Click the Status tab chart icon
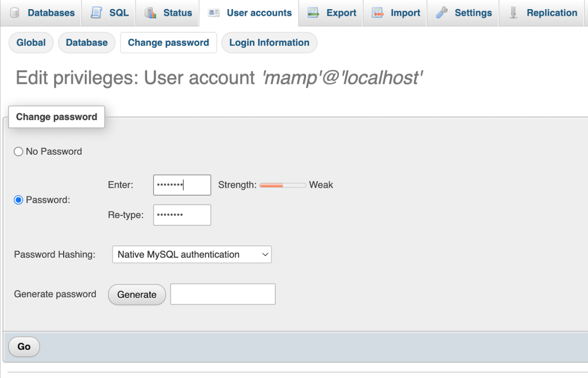 coord(150,13)
